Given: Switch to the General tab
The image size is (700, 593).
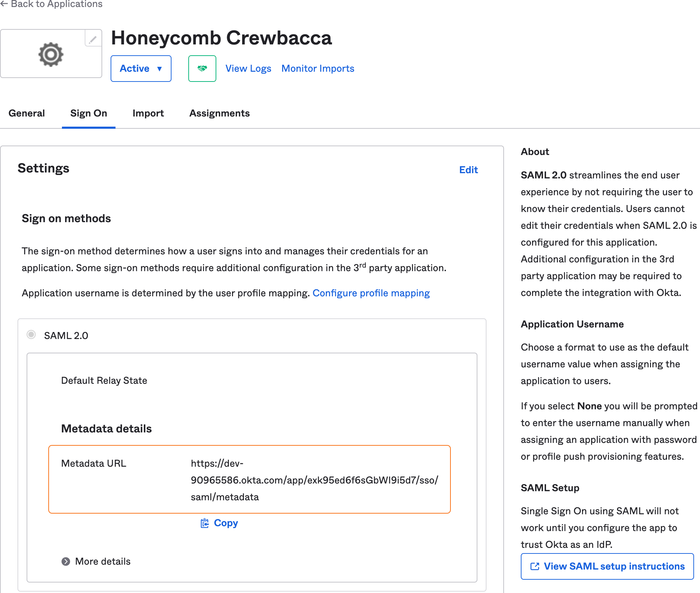Looking at the screenshot, I should pyautogui.click(x=27, y=113).
